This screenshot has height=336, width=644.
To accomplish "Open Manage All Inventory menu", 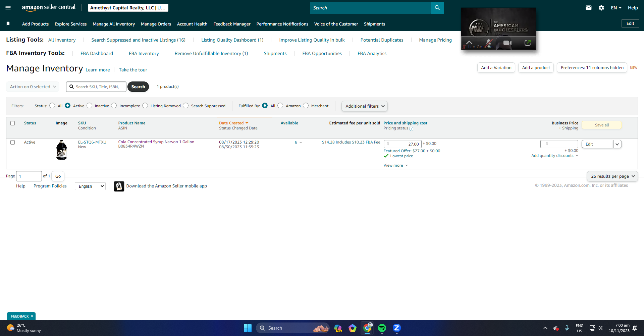I will pos(114,24).
